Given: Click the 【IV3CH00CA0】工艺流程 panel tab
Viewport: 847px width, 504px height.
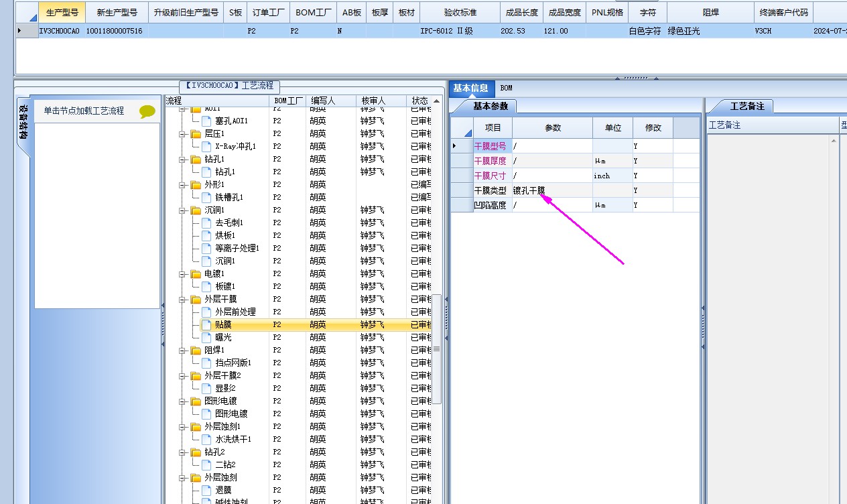Looking at the screenshot, I should 230,86.
